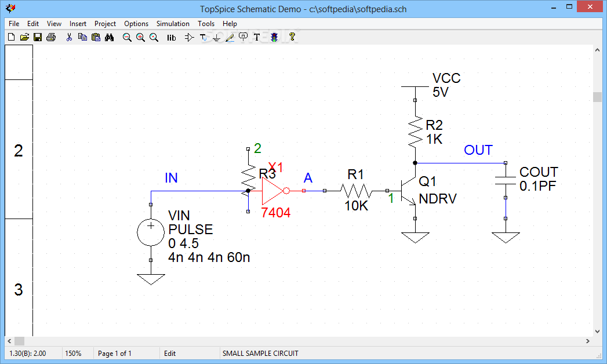
Task: Insert a ground symbol
Action: pos(216,38)
